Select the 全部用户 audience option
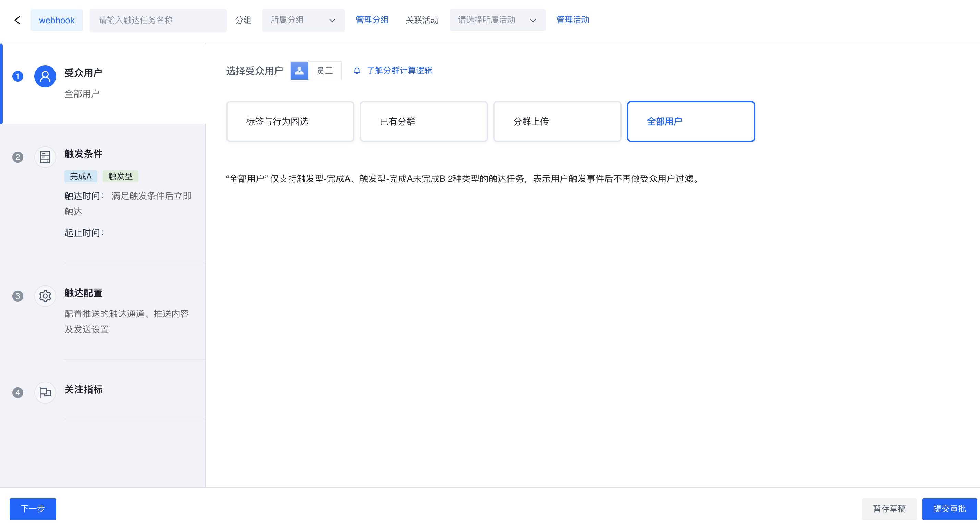Screen dimensions: 980x530 pos(690,121)
